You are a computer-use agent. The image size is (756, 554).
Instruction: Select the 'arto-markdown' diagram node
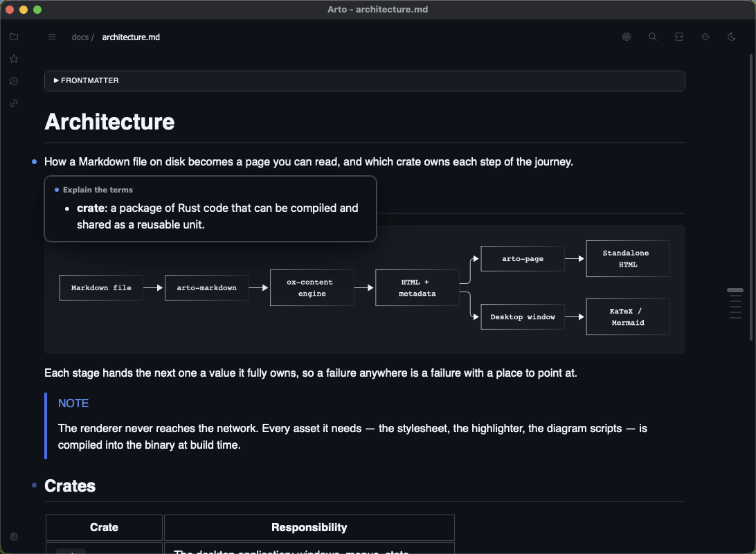pyautogui.click(x=206, y=288)
